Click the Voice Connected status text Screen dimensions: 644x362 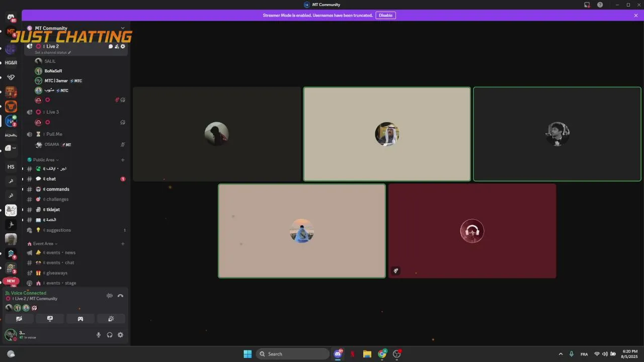coord(29,293)
